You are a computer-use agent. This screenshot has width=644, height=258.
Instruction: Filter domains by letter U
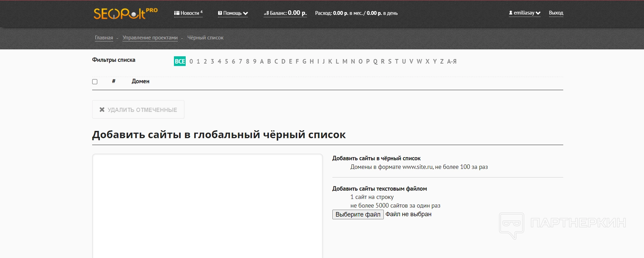pos(404,61)
